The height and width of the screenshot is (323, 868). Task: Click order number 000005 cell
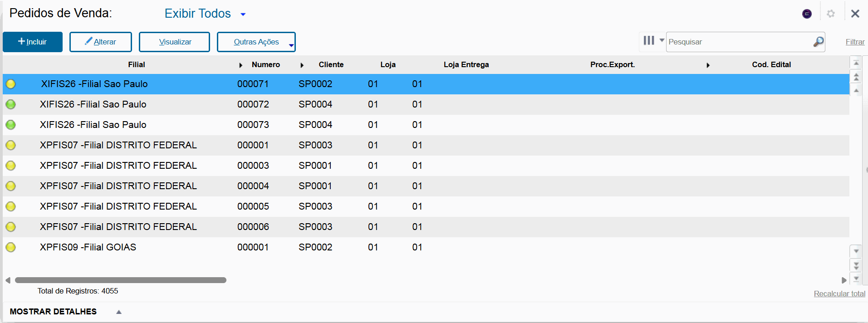[x=253, y=206]
